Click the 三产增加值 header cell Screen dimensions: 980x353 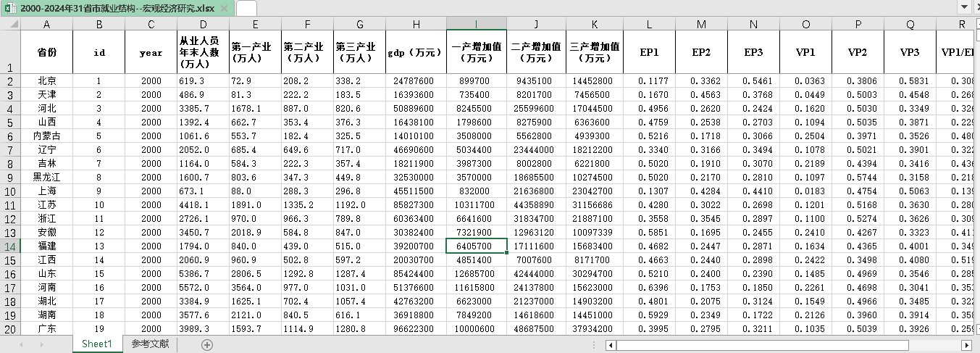(x=594, y=52)
